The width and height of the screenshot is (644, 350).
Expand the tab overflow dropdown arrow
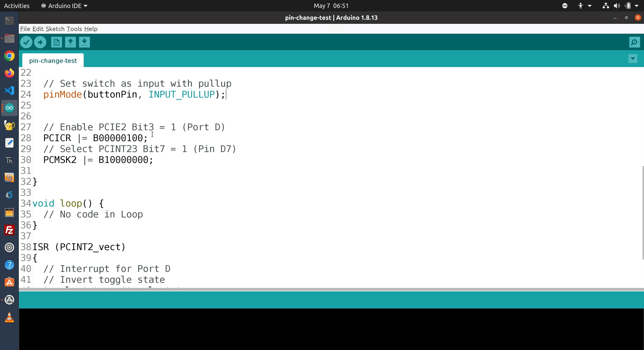click(x=633, y=59)
